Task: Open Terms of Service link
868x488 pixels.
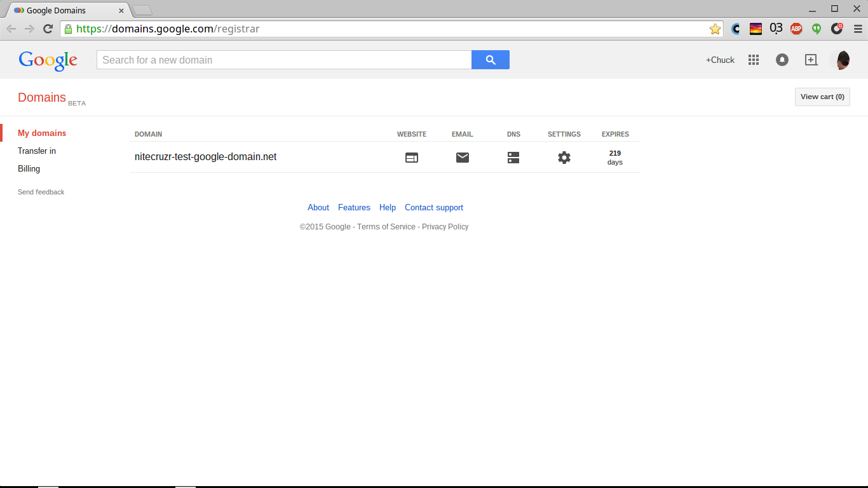Action: click(386, 227)
